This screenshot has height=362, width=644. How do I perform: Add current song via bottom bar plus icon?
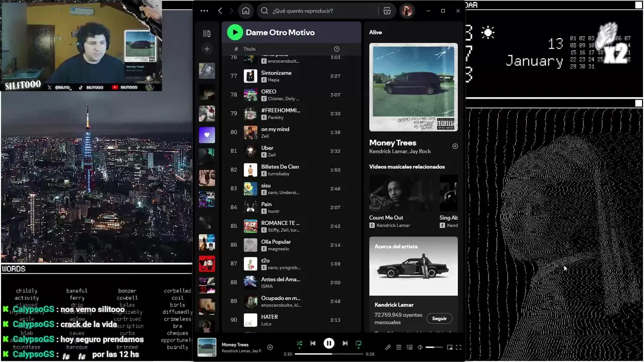coord(270,347)
